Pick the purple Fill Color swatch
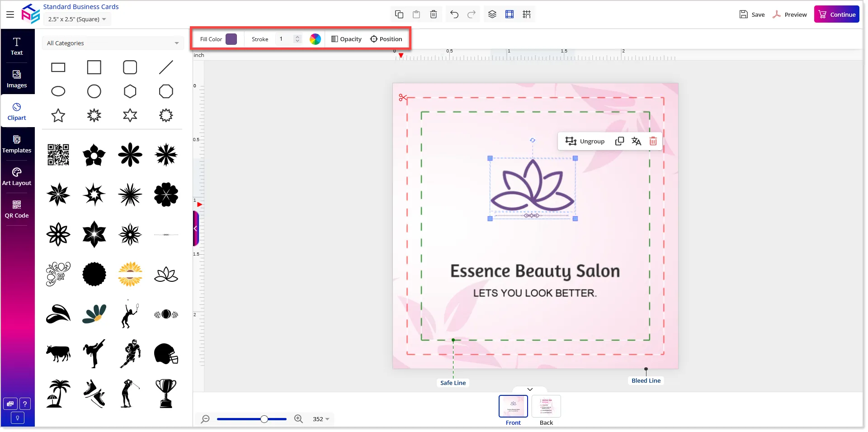Viewport: 868px width, 432px height. pos(231,39)
